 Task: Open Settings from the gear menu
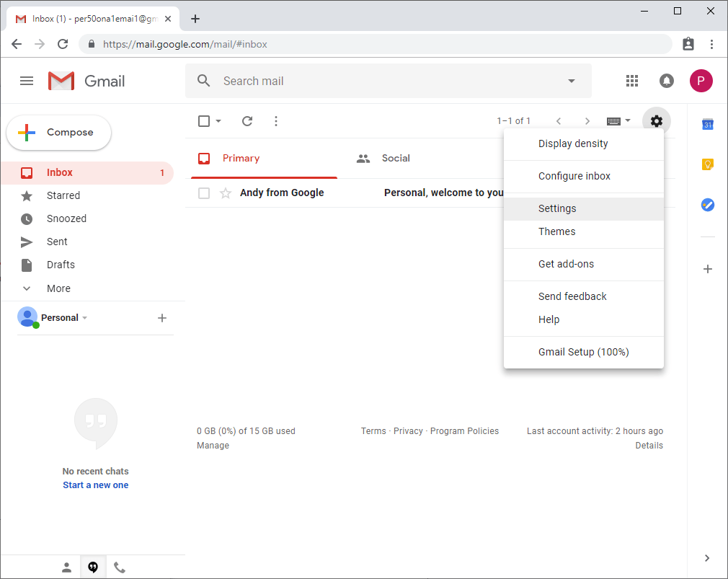[584, 209]
